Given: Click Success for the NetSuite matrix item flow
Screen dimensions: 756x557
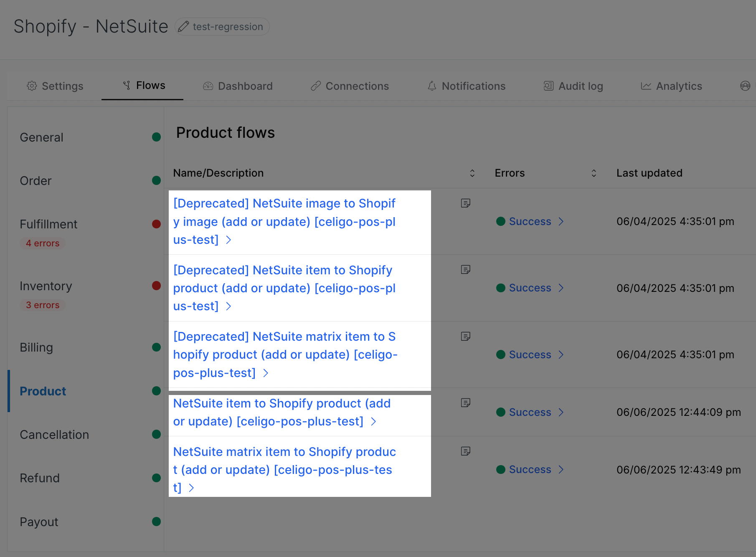Looking at the screenshot, I should [529, 469].
